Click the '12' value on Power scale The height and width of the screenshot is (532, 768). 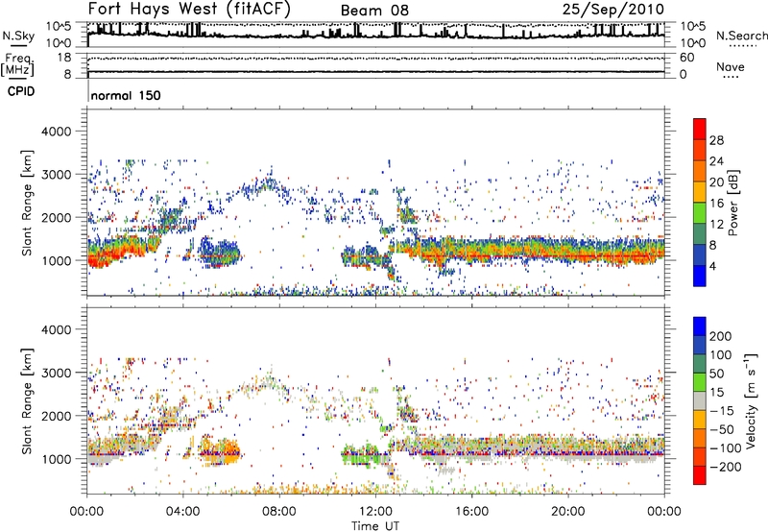tap(716, 225)
